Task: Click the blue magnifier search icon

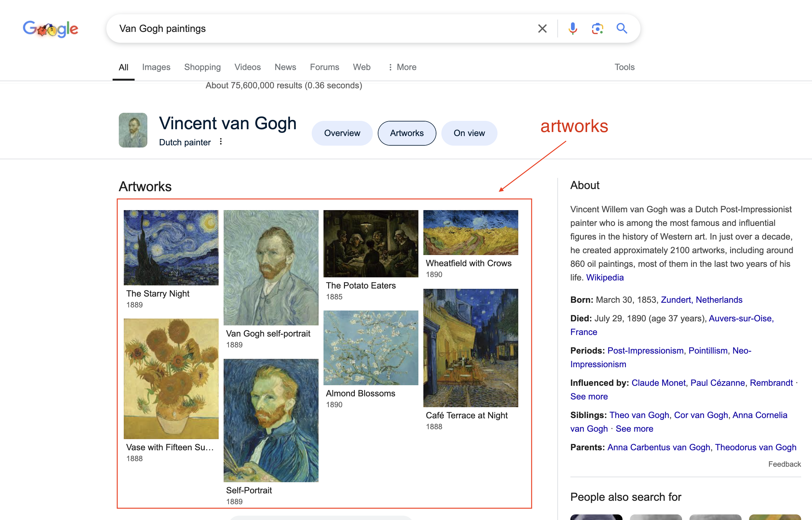Action: pyautogui.click(x=622, y=29)
